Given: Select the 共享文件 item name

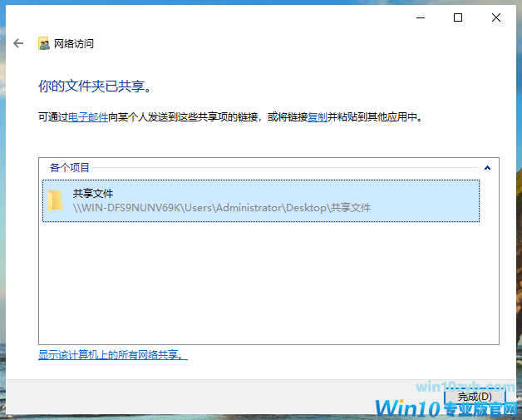Looking at the screenshot, I should 93,194.
